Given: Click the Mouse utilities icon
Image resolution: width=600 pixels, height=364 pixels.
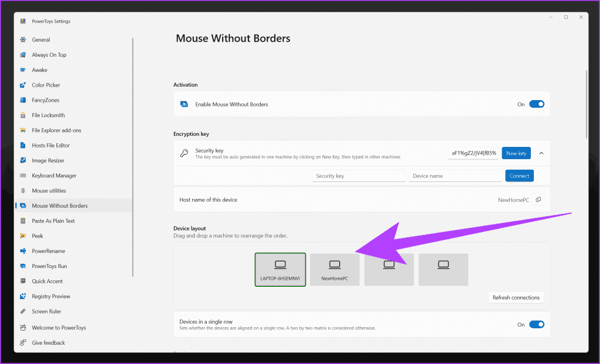Looking at the screenshot, I should [x=23, y=190].
